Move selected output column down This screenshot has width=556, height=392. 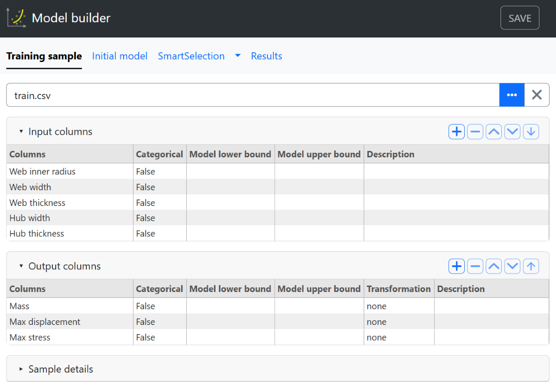(x=512, y=266)
